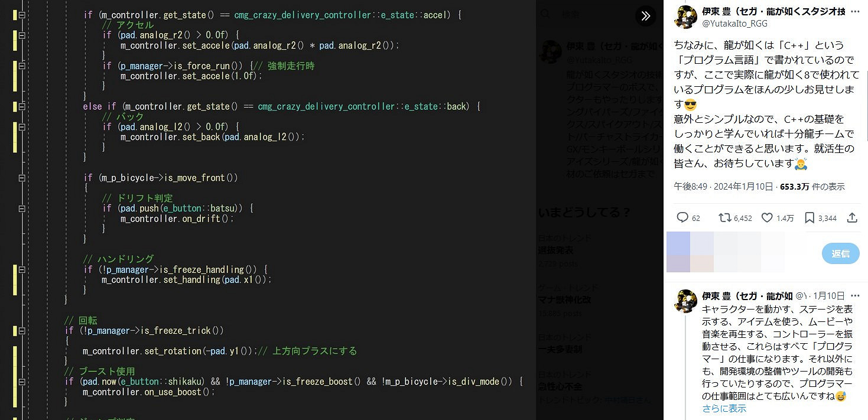Click the さらに表示 show more link
The width and height of the screenshot is (868, 420).
coord(724,409)
